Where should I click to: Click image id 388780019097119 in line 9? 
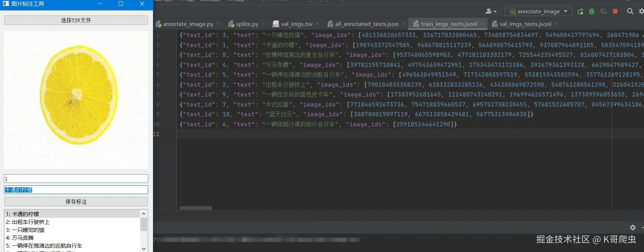pos(381,114)
